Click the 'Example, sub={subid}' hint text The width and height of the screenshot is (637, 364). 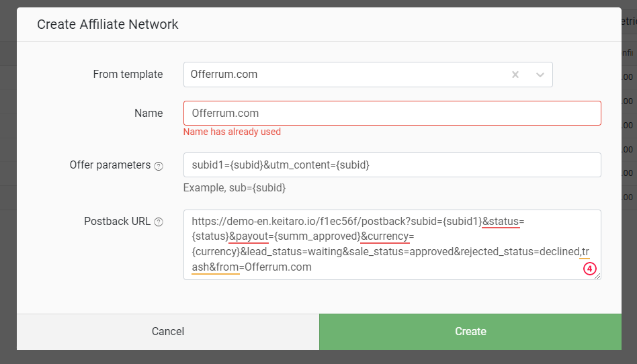pos(235,187)
